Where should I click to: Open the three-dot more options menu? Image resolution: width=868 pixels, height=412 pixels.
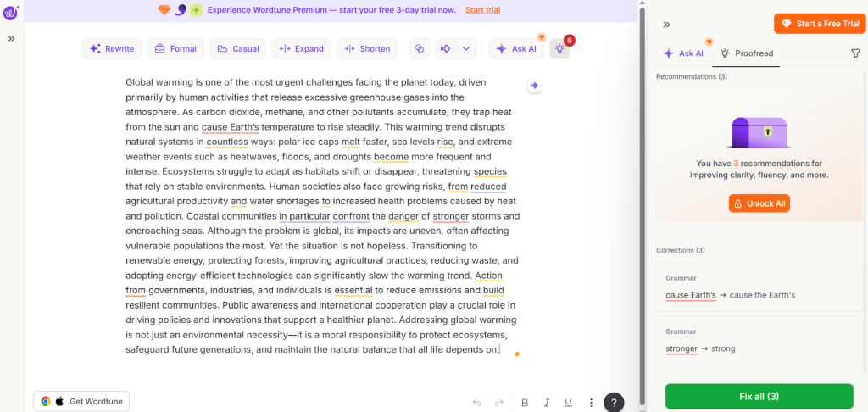[x=591, y=403]
